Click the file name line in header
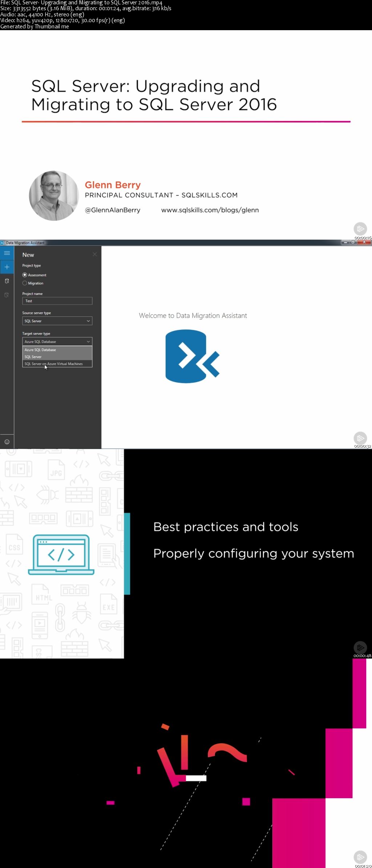This screenshot has width=372, height=868. click(81, 3)
